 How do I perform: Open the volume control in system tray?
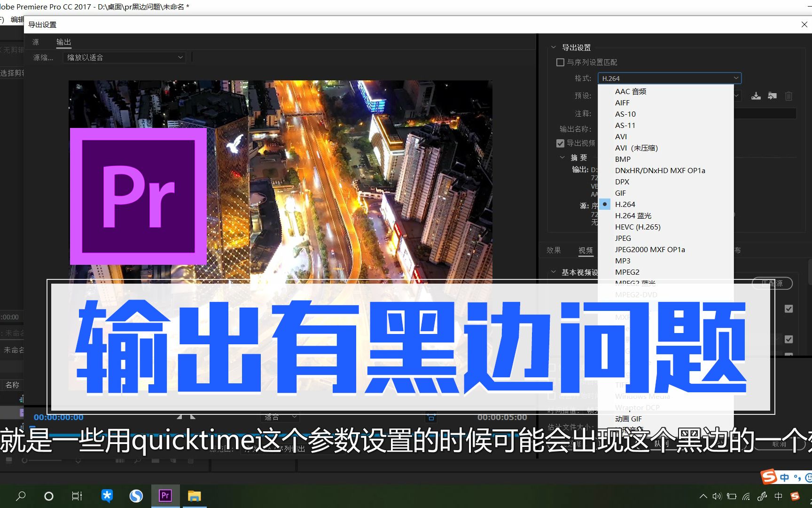(717, 496)
